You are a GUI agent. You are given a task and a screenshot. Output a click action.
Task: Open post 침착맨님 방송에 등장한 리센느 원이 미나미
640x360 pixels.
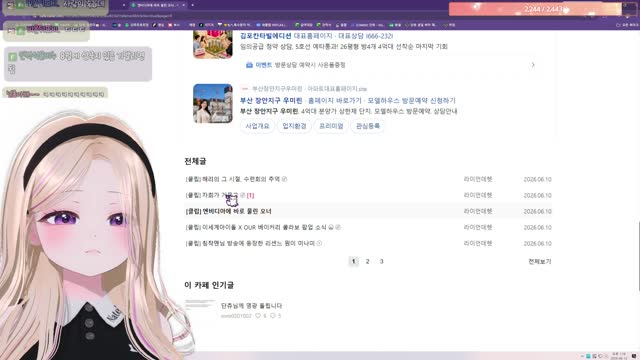pyautogui.click(x=250, y=243)
